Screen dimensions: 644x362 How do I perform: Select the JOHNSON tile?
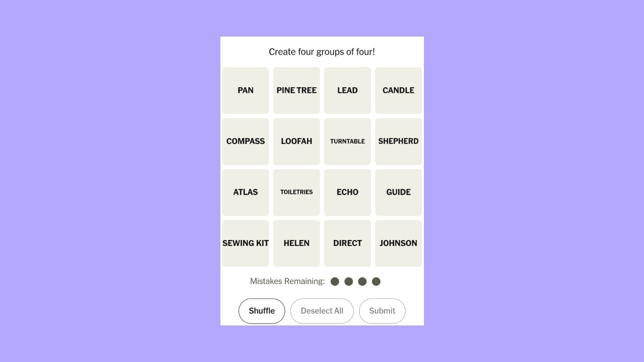[398, 243]
